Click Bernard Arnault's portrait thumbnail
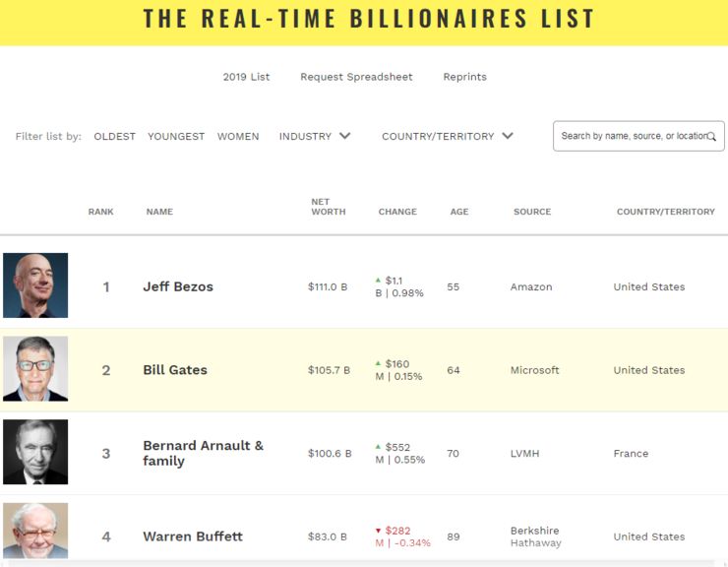 tap(35, 452)
